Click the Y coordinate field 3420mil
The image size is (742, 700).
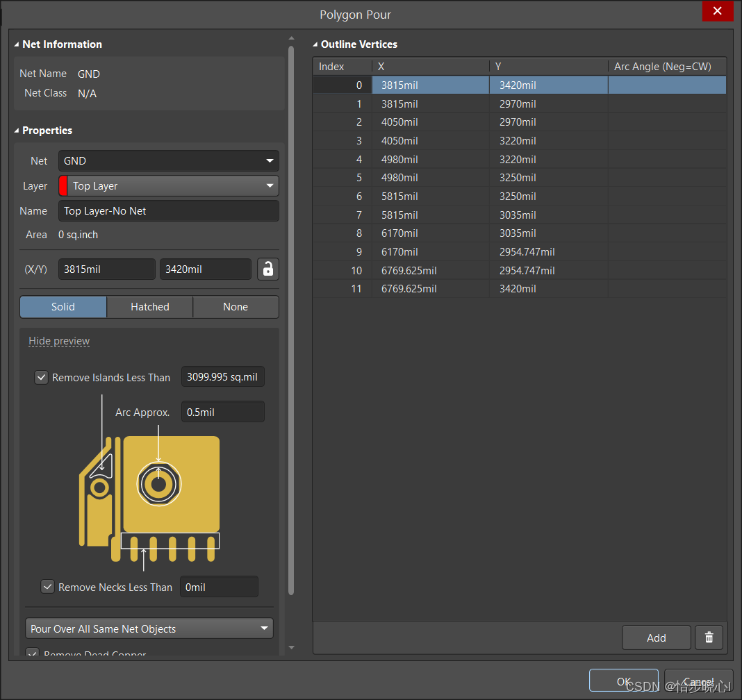click(206, 269)
